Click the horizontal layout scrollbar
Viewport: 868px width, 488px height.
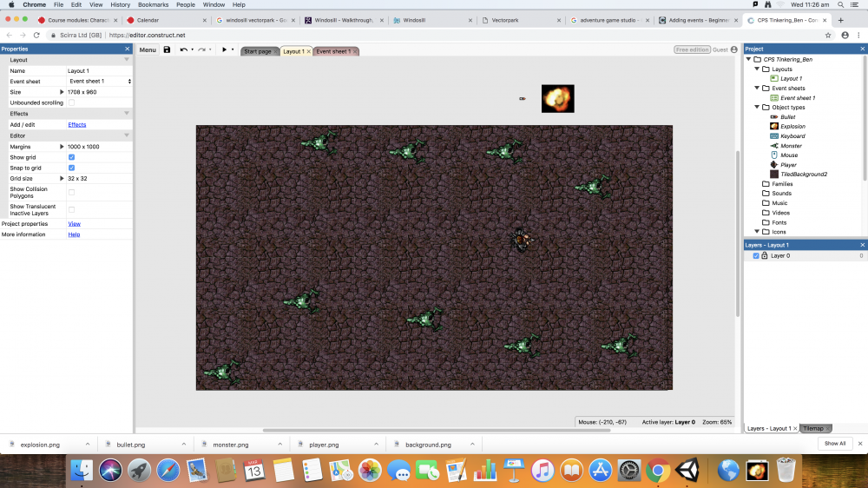437,430
